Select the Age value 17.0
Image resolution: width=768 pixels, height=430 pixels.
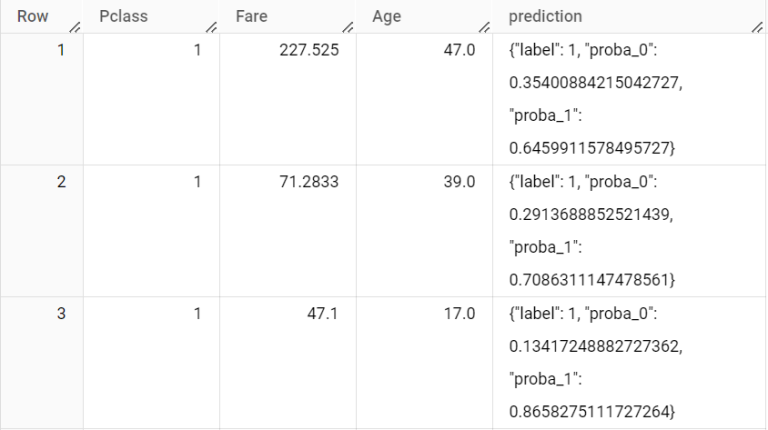tap(459, 313)
